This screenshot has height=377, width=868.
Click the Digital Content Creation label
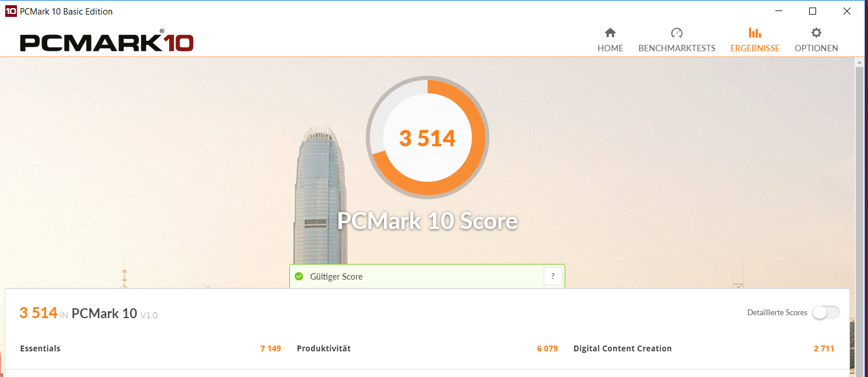pos(622,348)
